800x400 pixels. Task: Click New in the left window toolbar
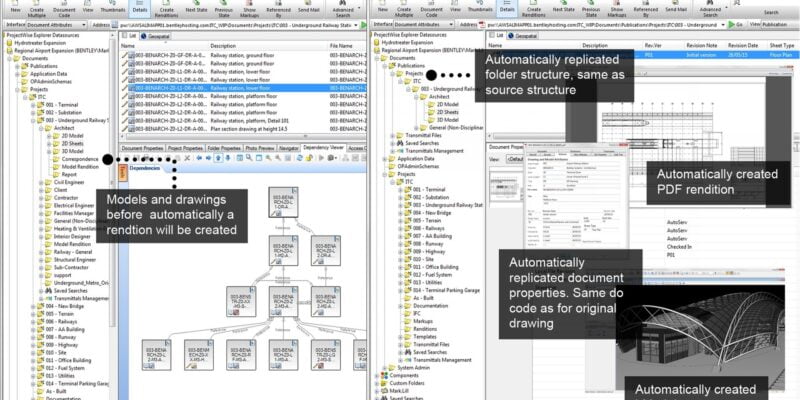(x=16, y=7)
